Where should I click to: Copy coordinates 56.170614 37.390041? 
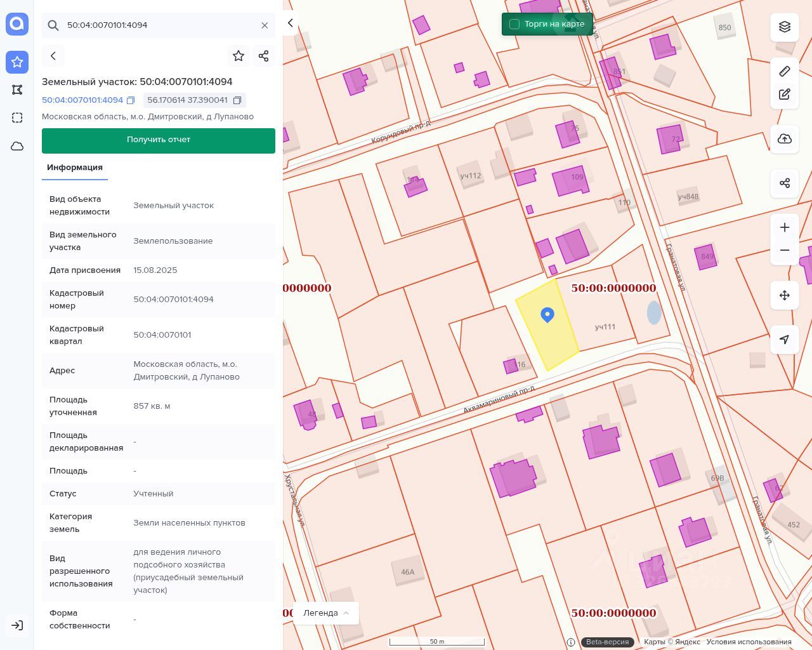tap(237, 100)
